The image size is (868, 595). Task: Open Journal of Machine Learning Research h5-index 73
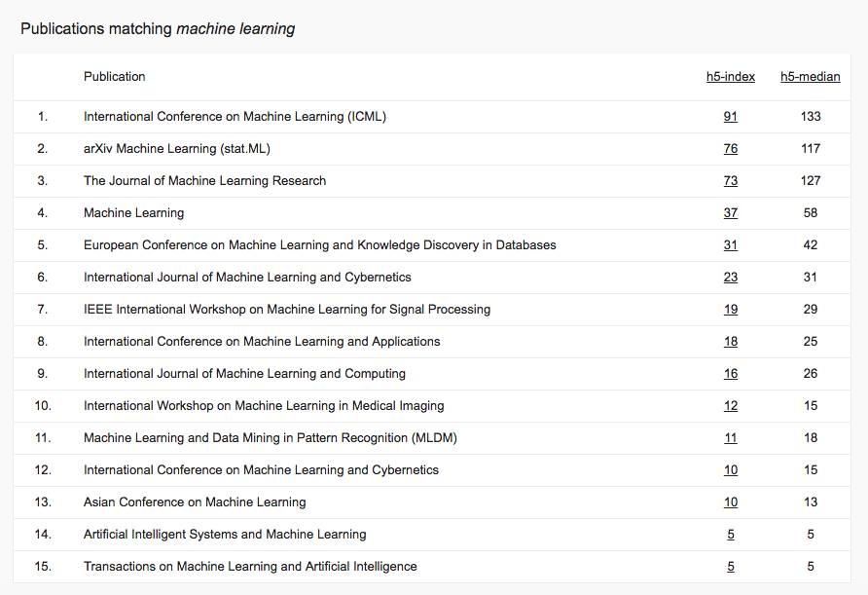click(730, 181)
